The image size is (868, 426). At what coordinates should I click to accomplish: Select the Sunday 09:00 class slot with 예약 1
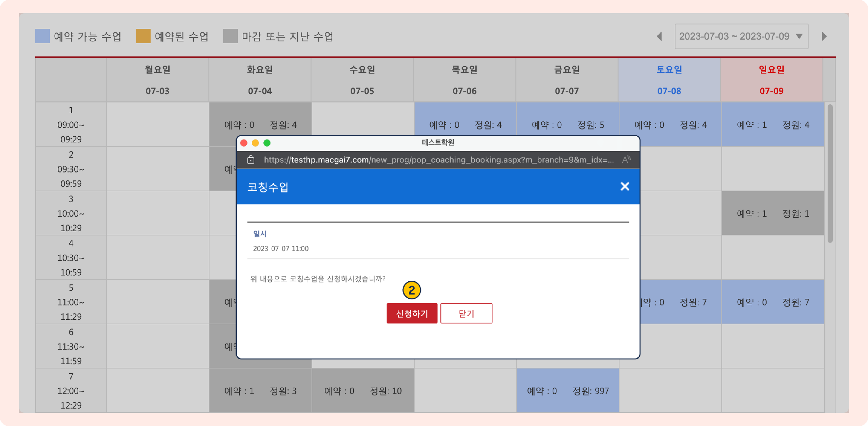(772, 125)
